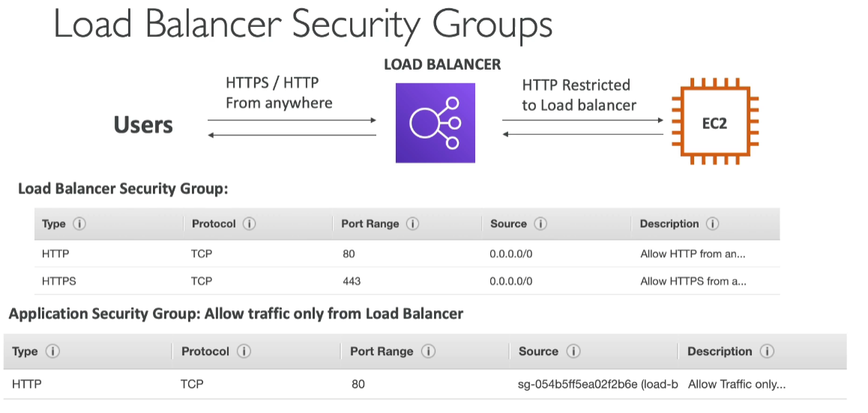
Task: Click info icon next to Application Type header
Action: tap(52, 352)
